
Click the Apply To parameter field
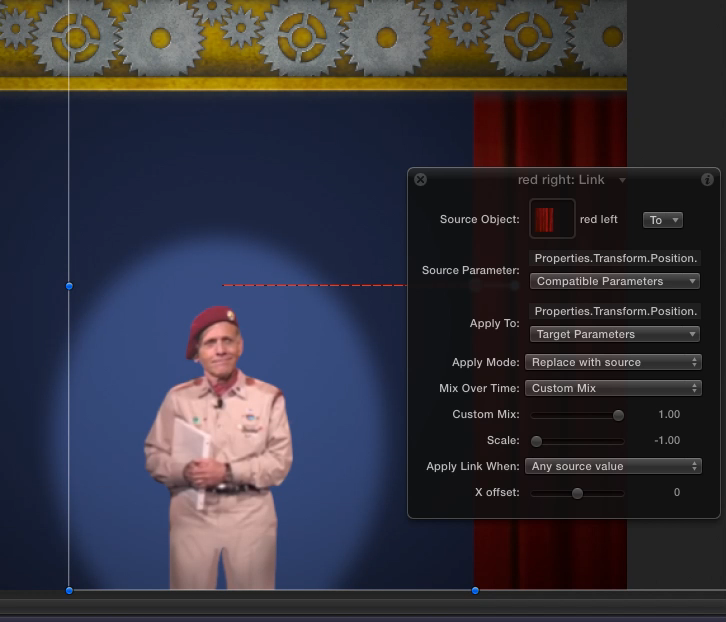coord(614,312)
